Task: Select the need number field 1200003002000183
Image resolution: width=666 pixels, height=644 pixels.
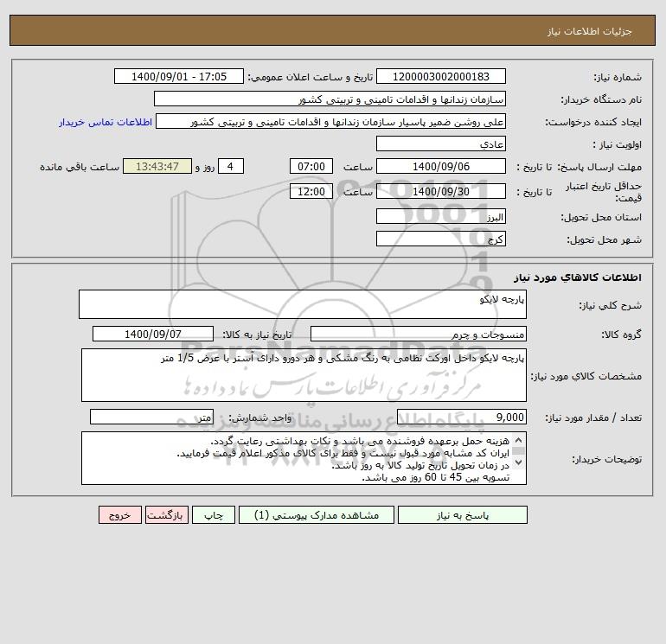Action: coord(441,76)
